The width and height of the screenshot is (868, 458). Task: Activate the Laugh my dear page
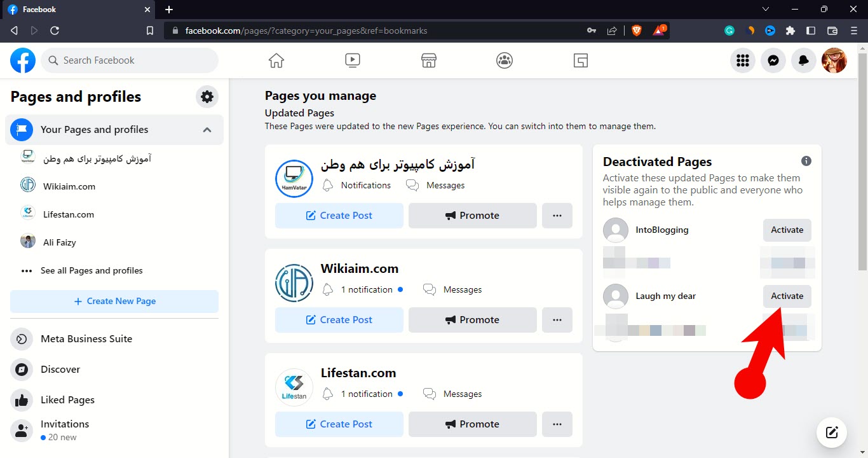tap(787, 296)
